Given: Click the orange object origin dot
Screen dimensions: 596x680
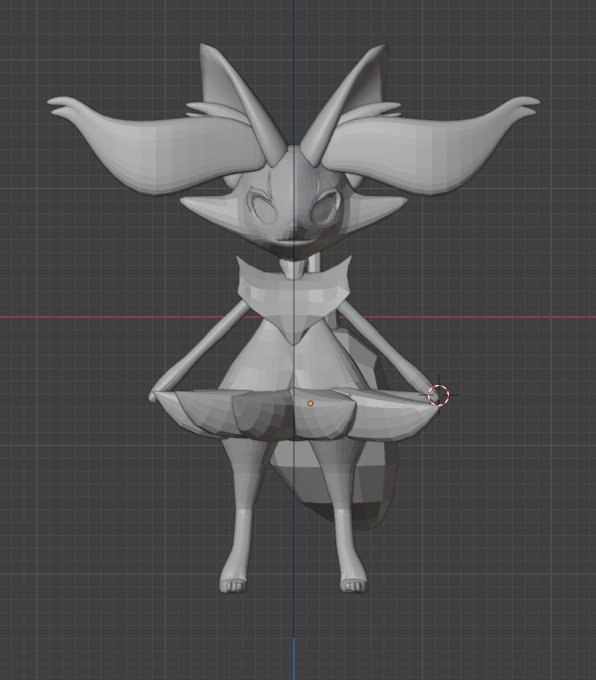Looking at the screenshot, I should point(310,403).
